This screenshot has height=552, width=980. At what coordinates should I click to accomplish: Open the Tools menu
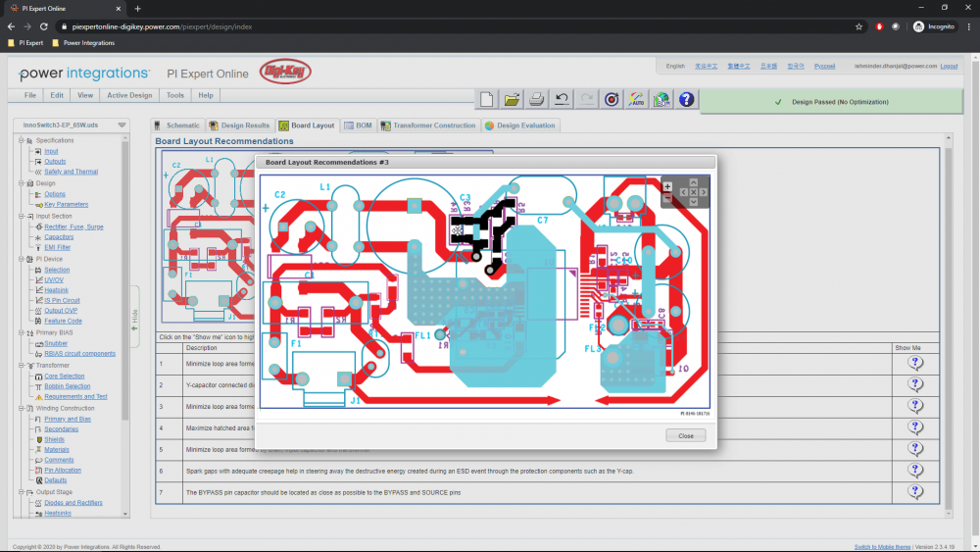(x=175, y=96)
